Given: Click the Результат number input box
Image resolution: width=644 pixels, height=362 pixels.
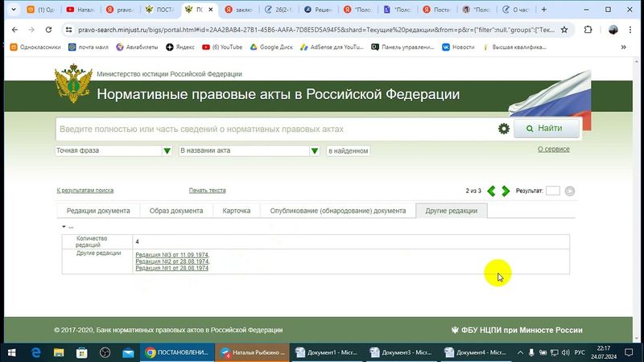Looking at the screenshot, I should 553,191.
